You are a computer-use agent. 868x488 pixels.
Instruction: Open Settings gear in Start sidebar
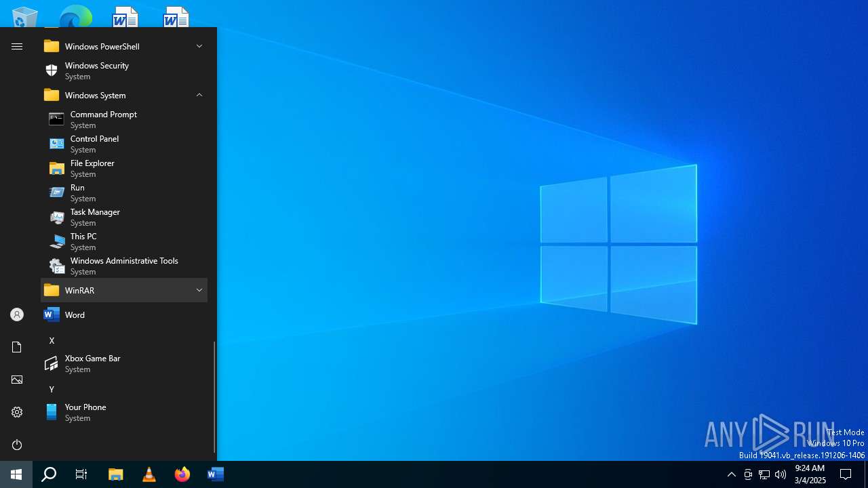17,412
